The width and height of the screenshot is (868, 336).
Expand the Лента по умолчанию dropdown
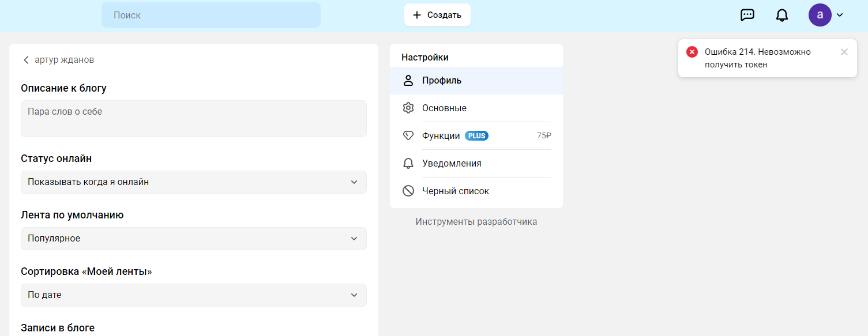coord(194,239)
